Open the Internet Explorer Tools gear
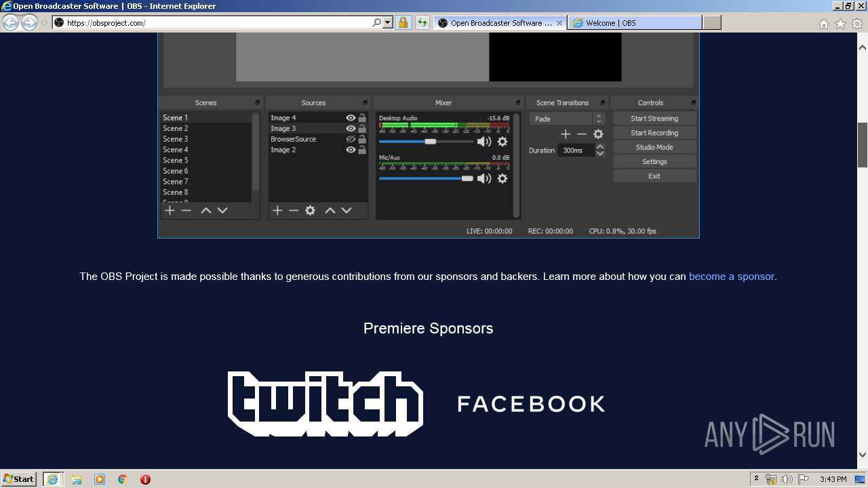 (x=857, y=24)
